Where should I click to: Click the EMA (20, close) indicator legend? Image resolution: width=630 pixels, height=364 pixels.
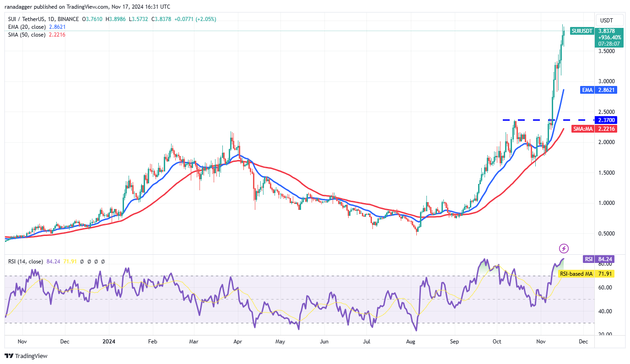point(27,27)
